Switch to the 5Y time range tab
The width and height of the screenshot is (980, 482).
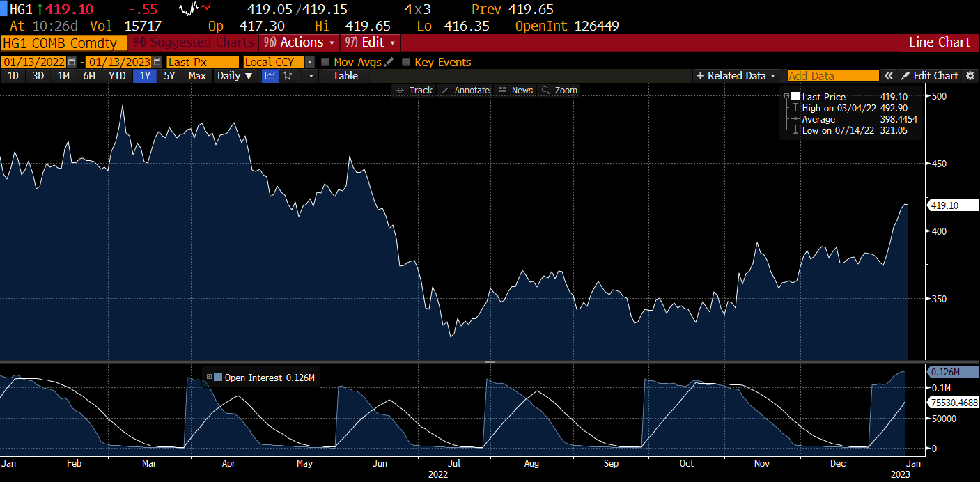pyautogui.click(x=169, y=76)
